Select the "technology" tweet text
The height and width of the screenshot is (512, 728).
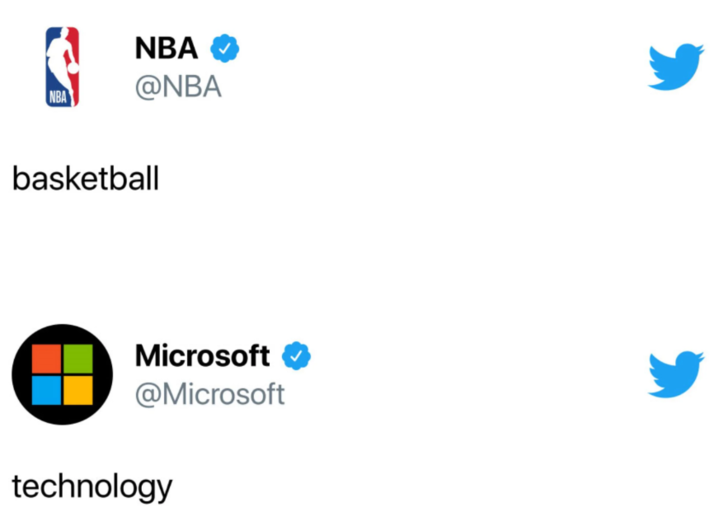coord(92,488)
